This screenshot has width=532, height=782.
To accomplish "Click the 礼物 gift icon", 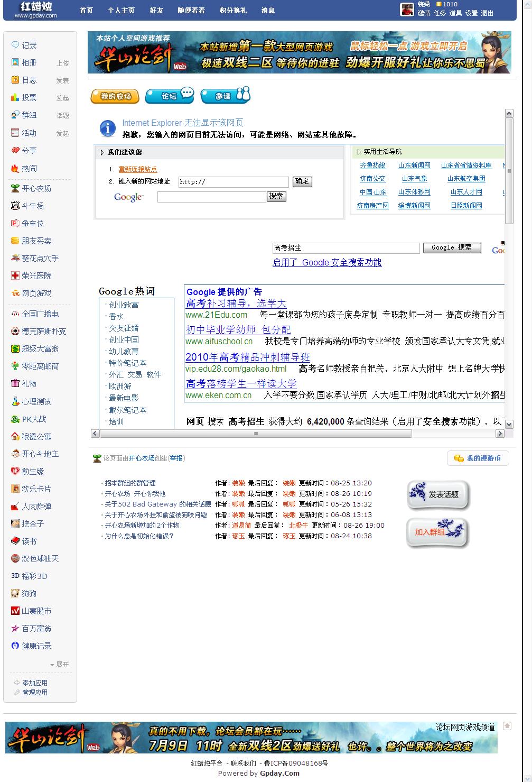I will point(15,383).
